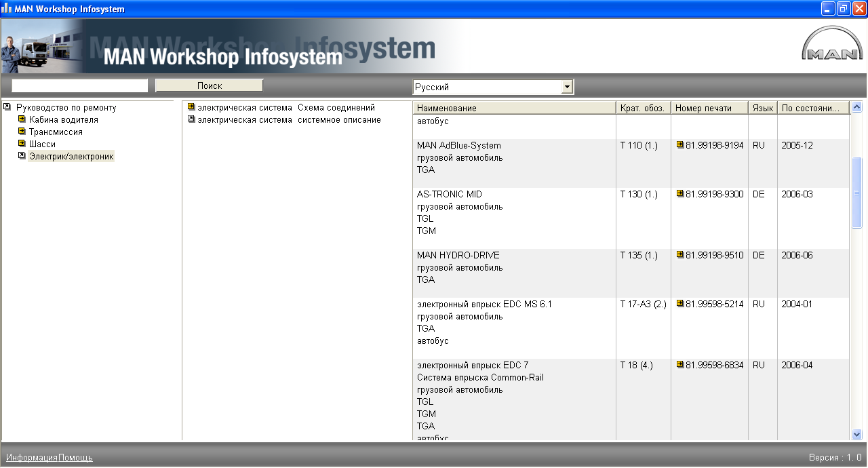Click the T 17-A3 (2.) cell
Image resolution: width=868 pixels, height=468 pixels.
tap(643, 304)
